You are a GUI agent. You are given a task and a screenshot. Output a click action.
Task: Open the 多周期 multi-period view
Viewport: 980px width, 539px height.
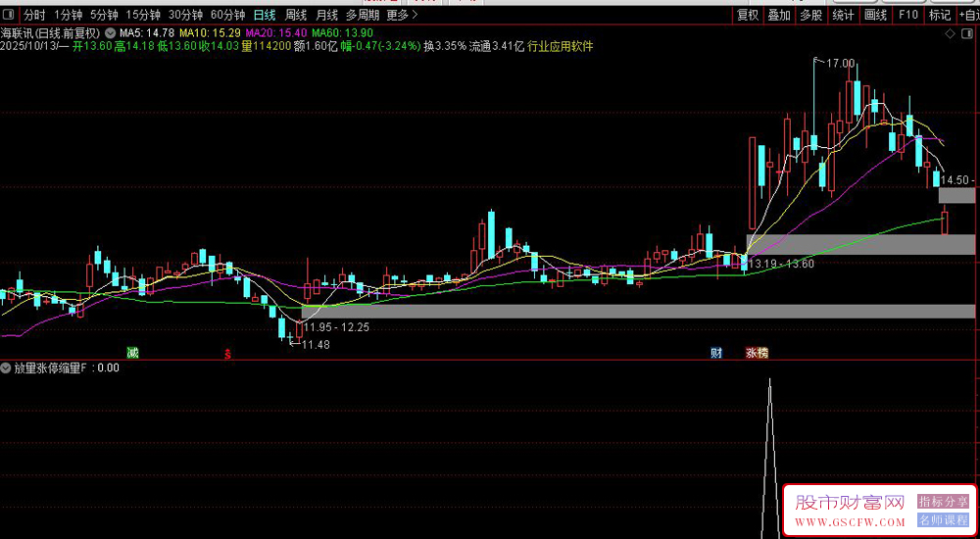(363, 15)
